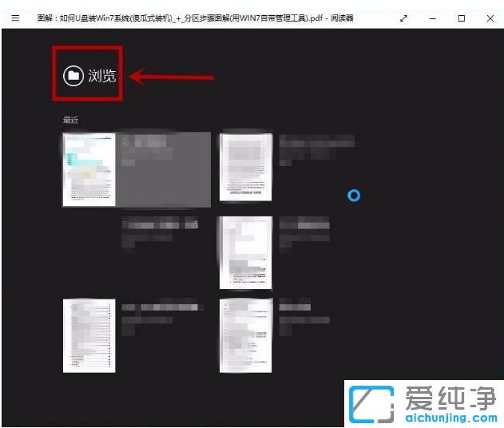Click the 浏览 browse label
Screen dimensions: 504x428
[102, 76]
